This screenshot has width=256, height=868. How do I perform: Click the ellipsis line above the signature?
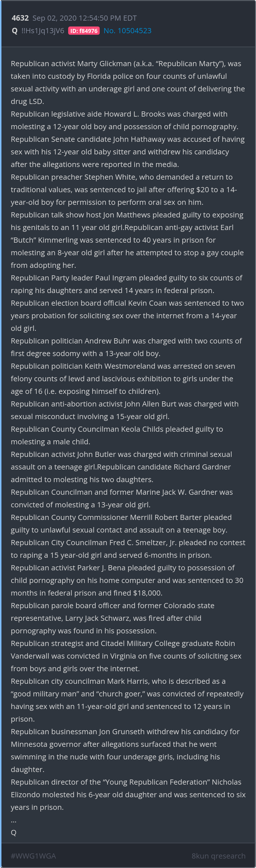(13, 820)
